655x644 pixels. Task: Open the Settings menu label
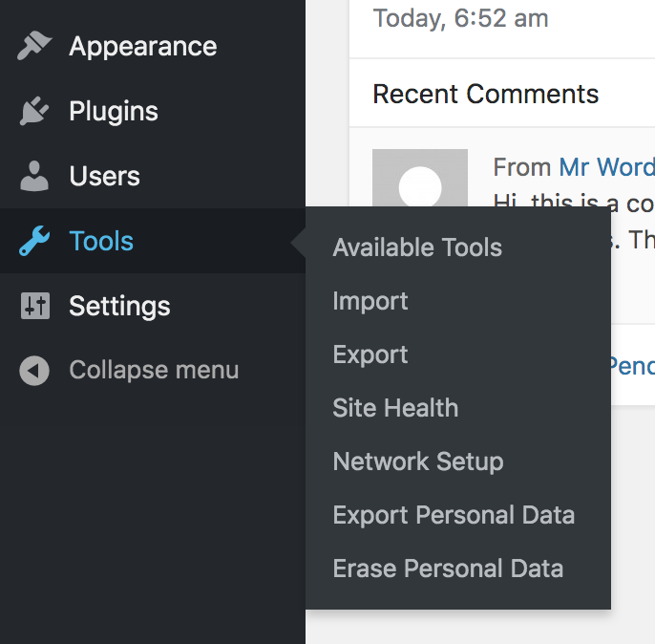click(119, 307)
